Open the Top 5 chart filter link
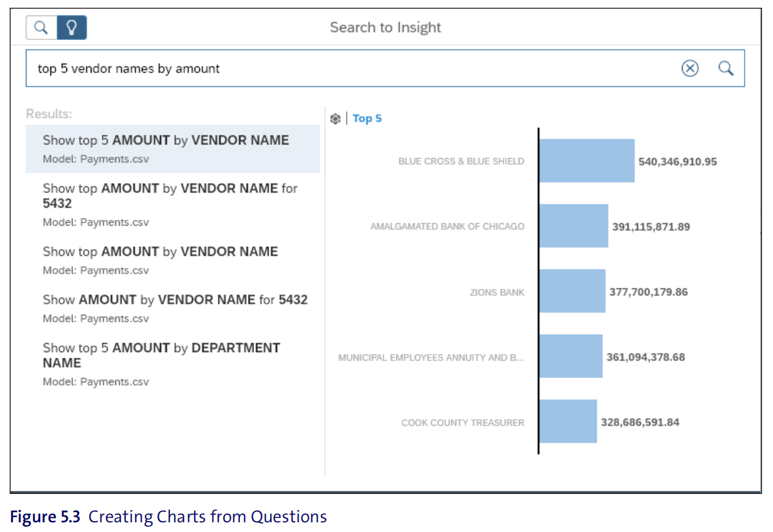Screen dimensions: 773x532 coord(367,119)
